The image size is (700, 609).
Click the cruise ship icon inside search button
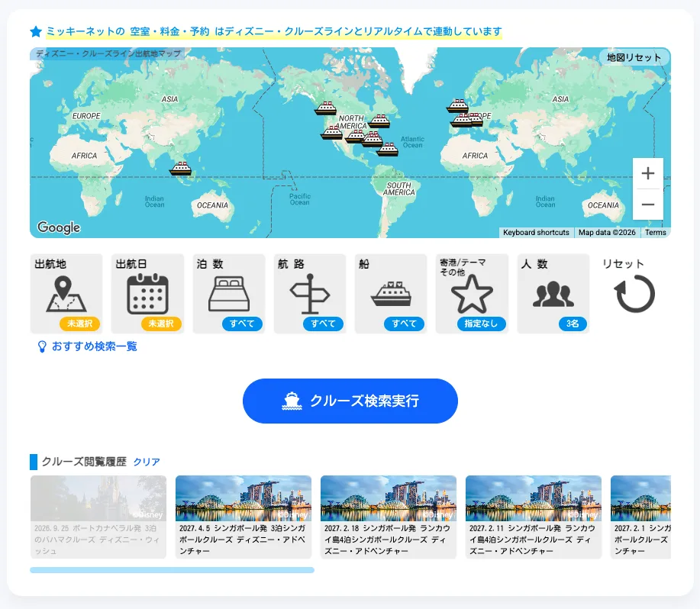(292, 401)
